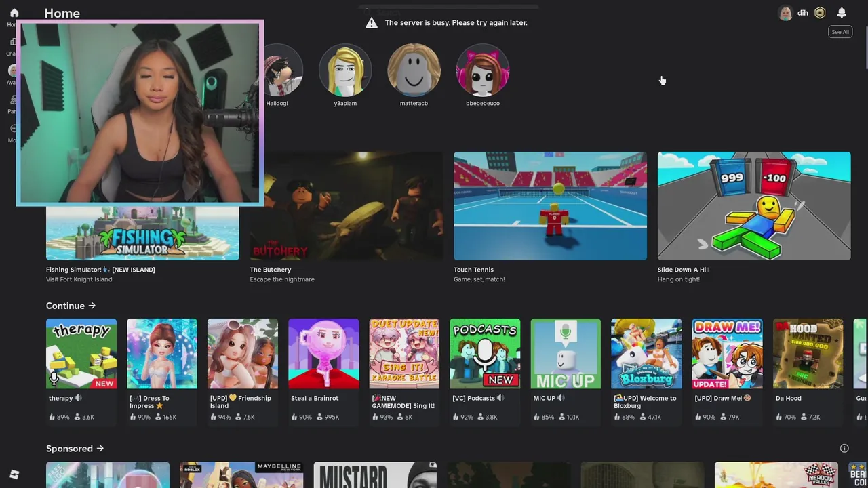The width and height of the screenshot is (868, 488).
Task: Click the Da Hood title text
Action: [789, 398]
